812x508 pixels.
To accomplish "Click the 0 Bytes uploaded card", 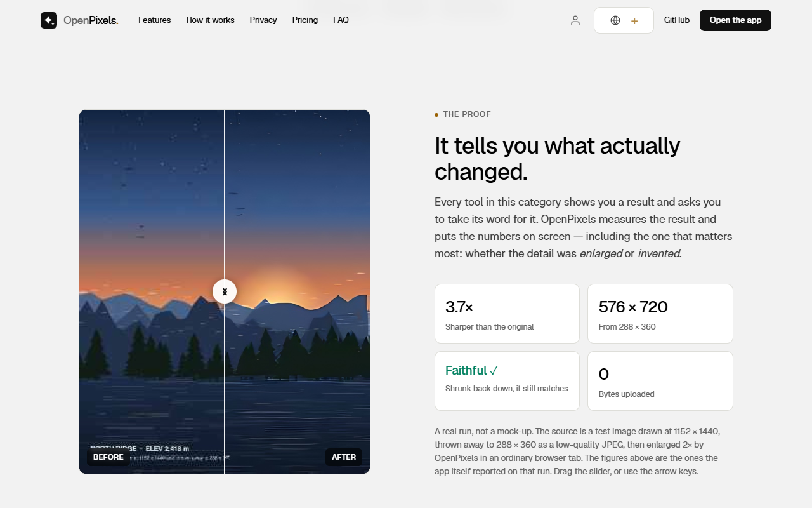I will (x=660, y=381).
